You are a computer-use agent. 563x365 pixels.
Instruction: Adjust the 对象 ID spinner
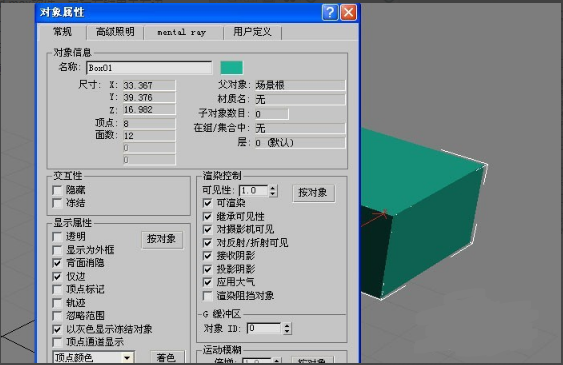287,328
